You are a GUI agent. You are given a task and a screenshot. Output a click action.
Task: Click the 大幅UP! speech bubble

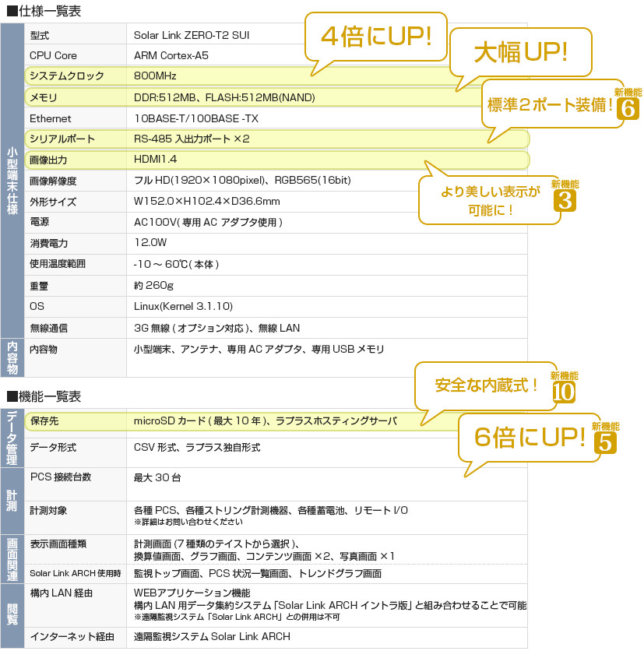click(x=520, y=53)
